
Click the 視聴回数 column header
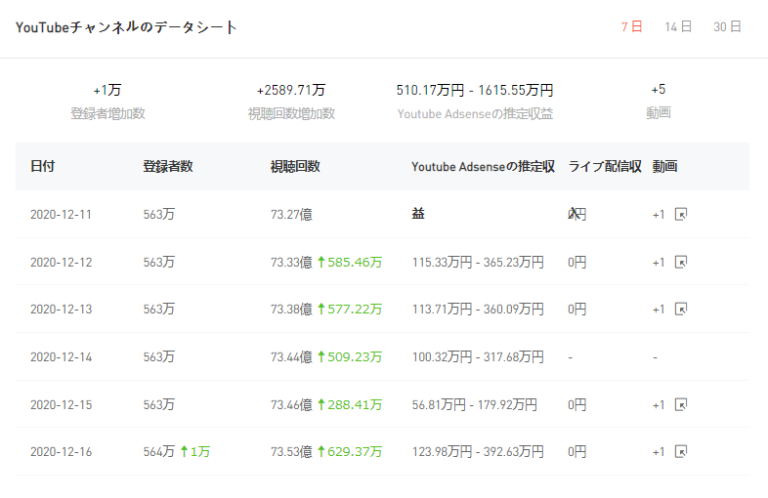pyautogui.click(x=295, y=166)
